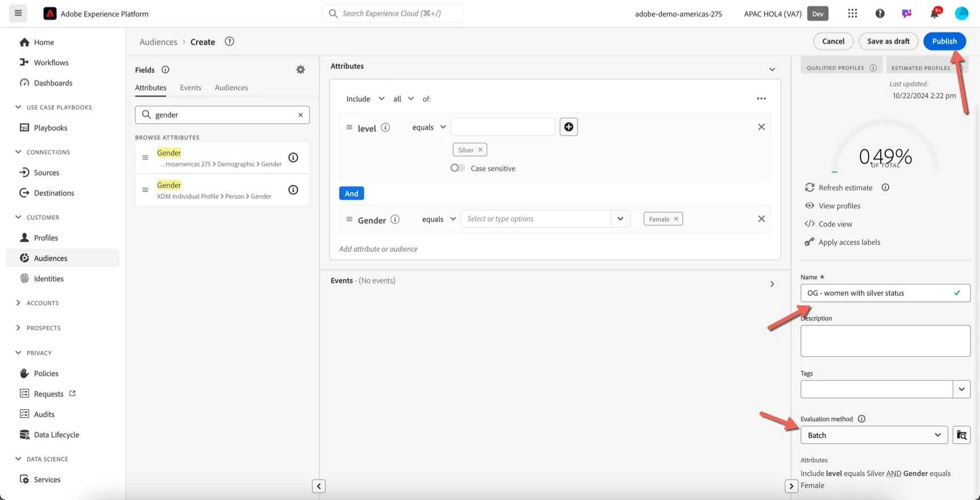Screen dimensions: 980x500
Task: Click the Description text area
Action: (x=885, y=341)
